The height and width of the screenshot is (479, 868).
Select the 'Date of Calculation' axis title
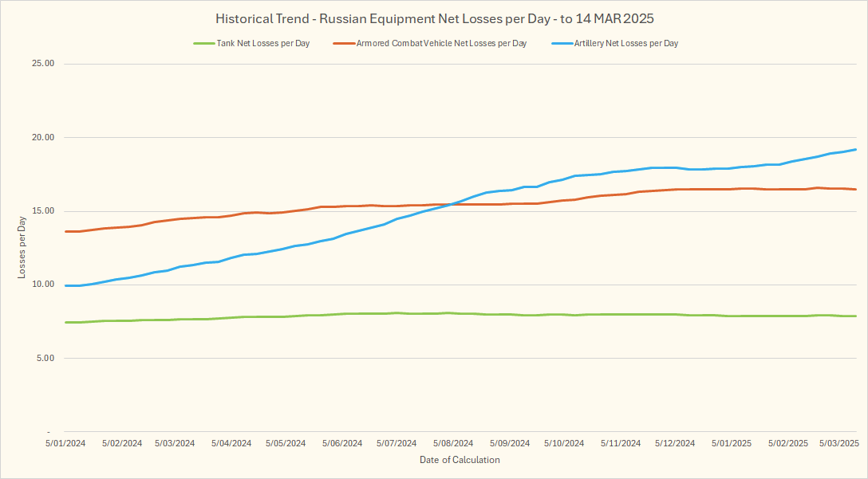460,460
